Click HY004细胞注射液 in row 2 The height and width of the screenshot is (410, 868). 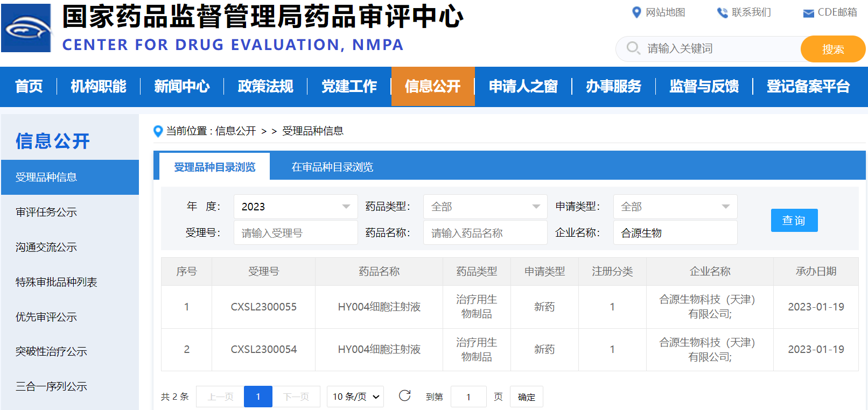[379, 349]
